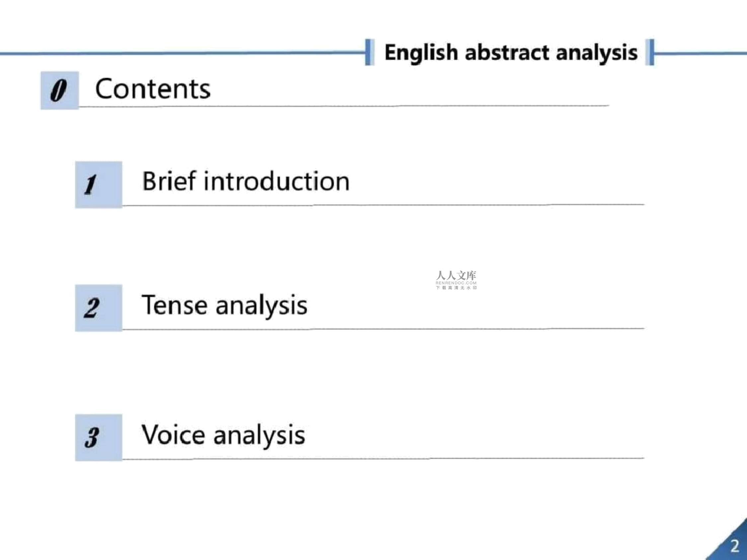747x560 pixels.
Task: Click the blue bar left of header title
Action: pos(370,52)
